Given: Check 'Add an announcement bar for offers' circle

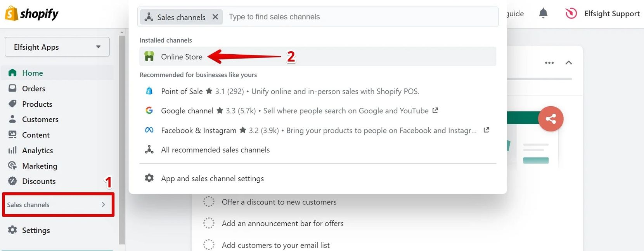Looking at the screenshot, I should [209, 223].
